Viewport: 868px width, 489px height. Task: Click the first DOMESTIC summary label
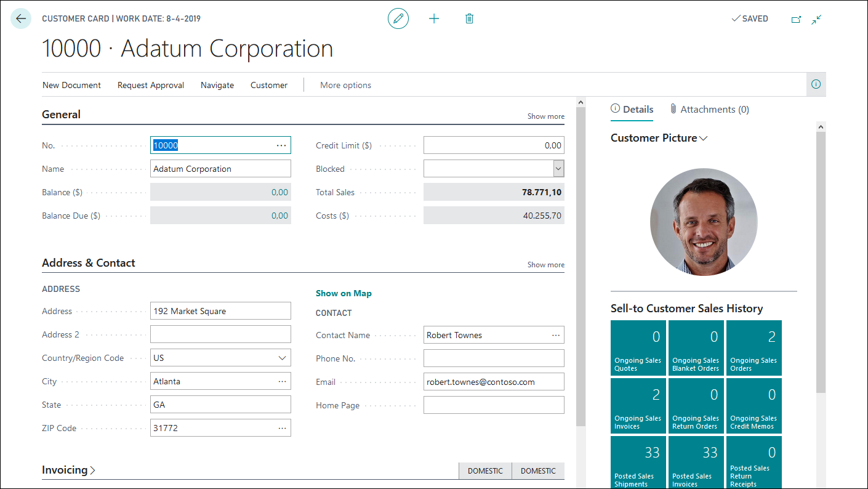point(485,471)
